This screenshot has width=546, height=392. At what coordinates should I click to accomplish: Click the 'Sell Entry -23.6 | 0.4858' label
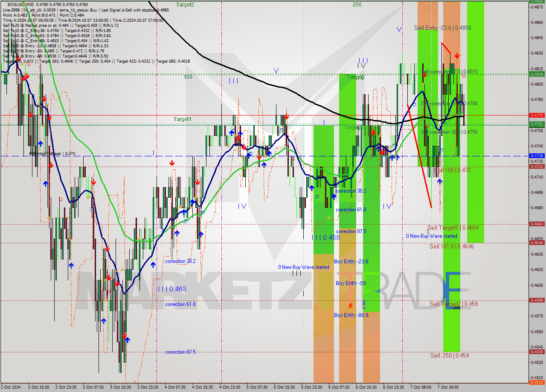pyautogui.click(x=443, y=28)
